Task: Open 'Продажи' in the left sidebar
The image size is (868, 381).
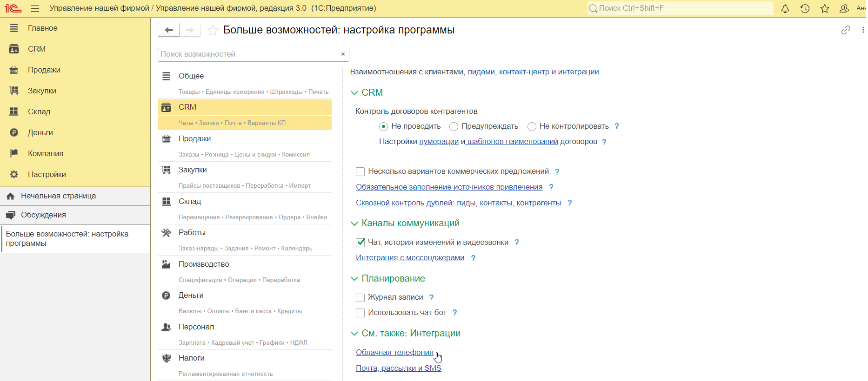Action: (44, 70)
